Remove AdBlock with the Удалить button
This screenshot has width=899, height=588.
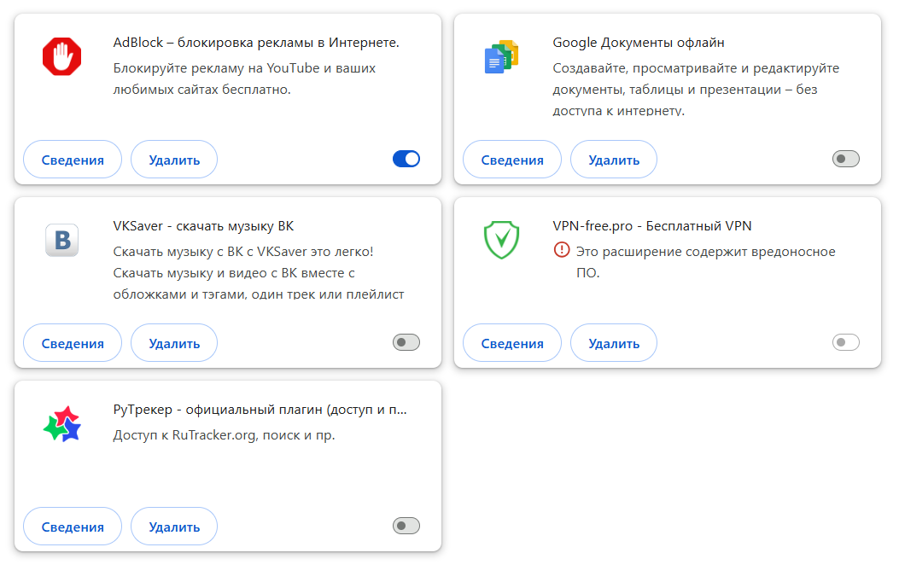pos(174,160)
